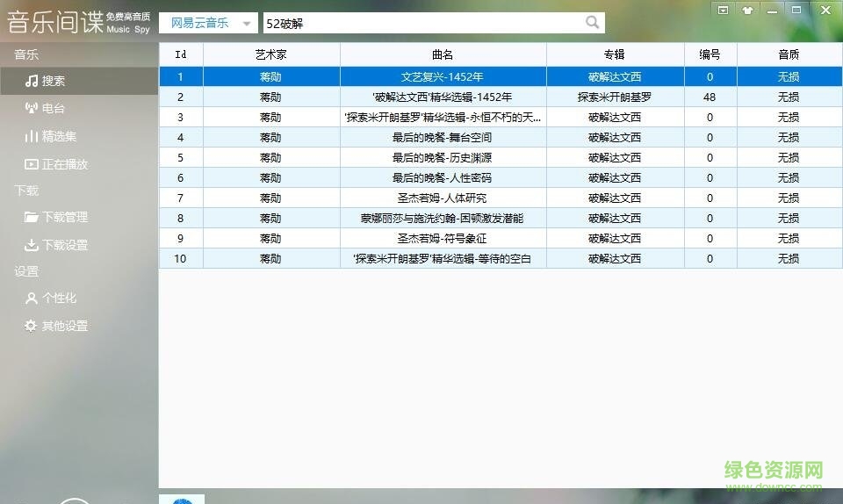
Task: Click 无损 quality cell in row 5
Action: (789, 158)
